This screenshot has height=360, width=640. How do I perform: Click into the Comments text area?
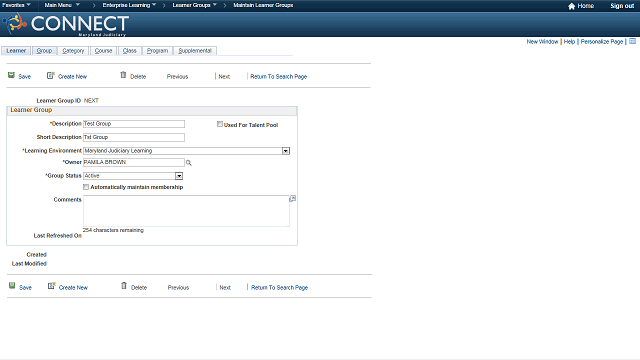[x=186, y=211]
